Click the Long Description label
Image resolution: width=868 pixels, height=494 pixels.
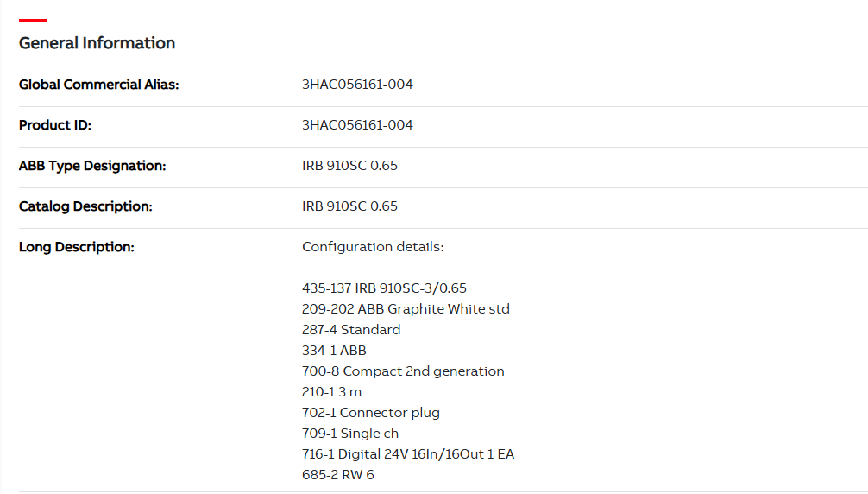point(77,247)
